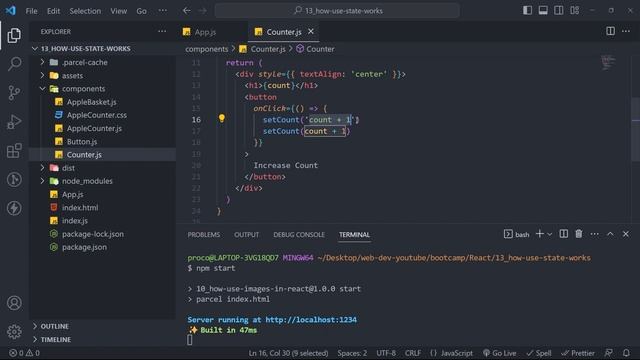Open the Manage gear icon

click(14, 331)
